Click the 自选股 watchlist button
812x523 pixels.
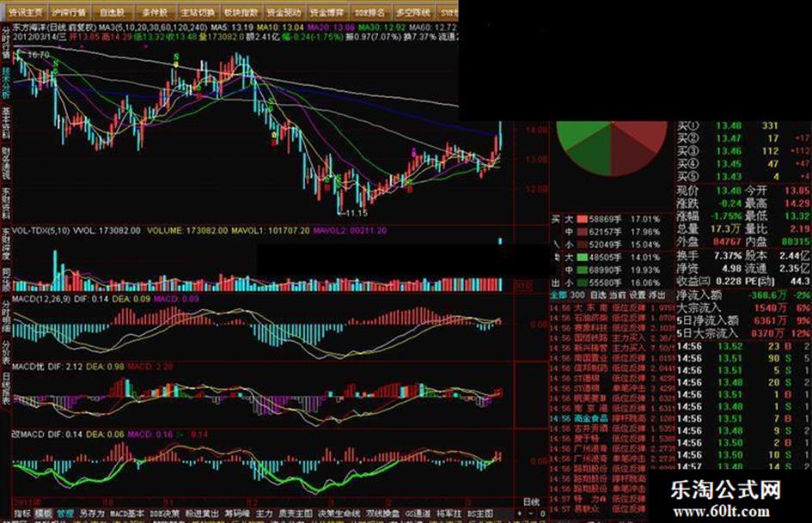pyautogui.click(x=112, y=11)
